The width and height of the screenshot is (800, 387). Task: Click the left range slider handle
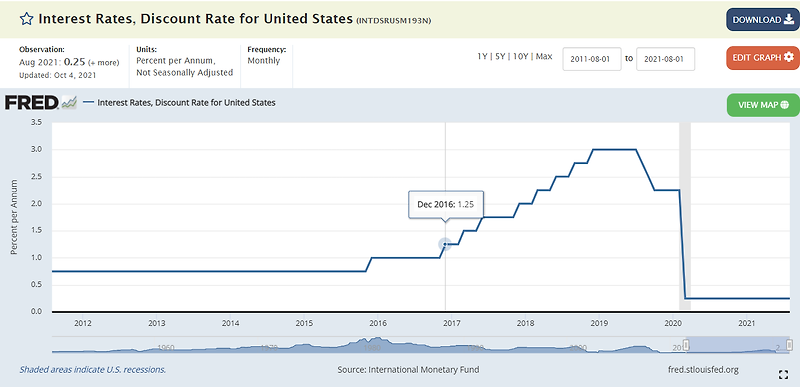pos(686,345)
